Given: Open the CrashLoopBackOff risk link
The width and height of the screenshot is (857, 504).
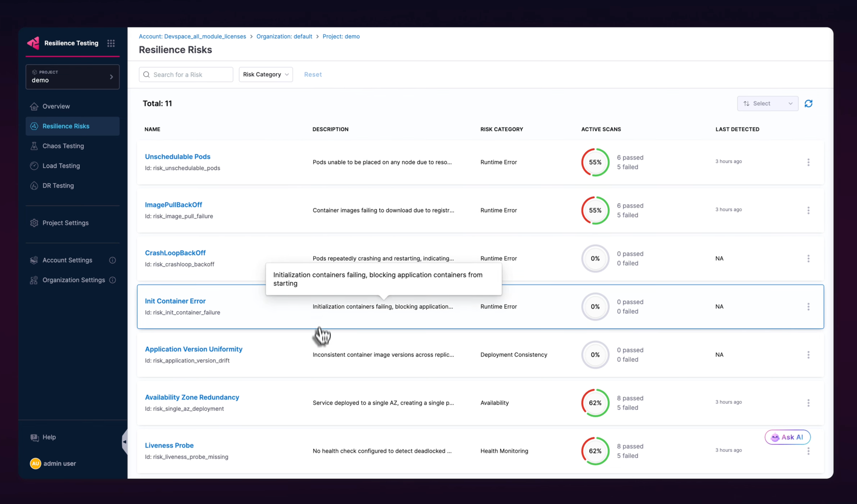Looking at the screenshot, I should point(175,253).
